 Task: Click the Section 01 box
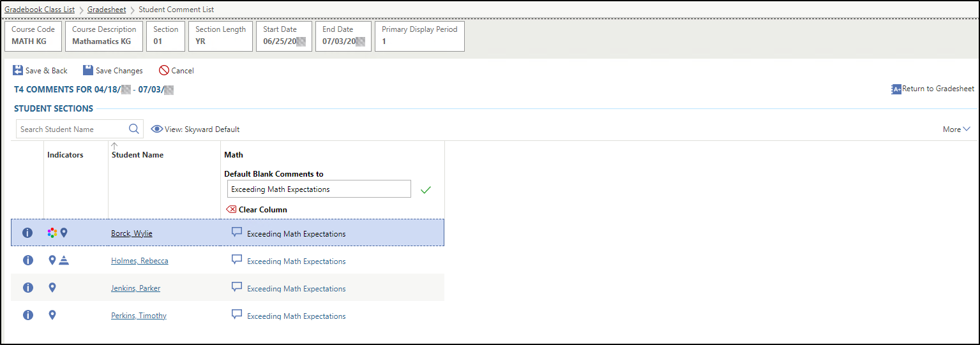click(x=165, y=36)
